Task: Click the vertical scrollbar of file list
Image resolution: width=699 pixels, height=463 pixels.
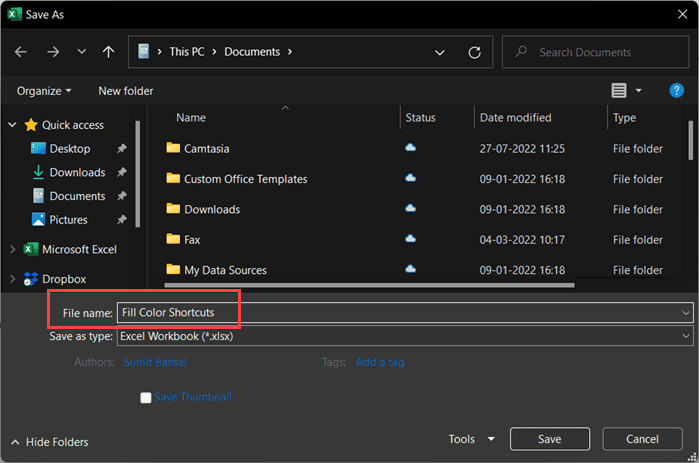Action: click(690, 140)
